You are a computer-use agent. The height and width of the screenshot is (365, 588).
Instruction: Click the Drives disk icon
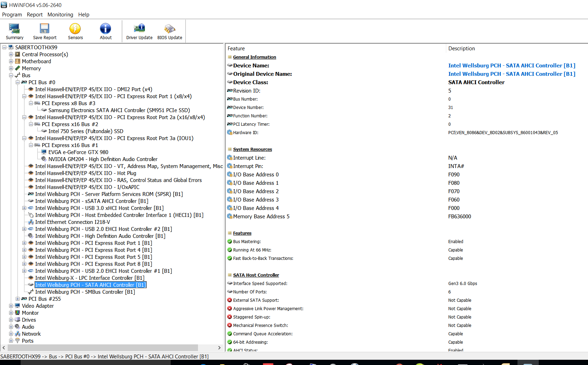click(17, 320)
